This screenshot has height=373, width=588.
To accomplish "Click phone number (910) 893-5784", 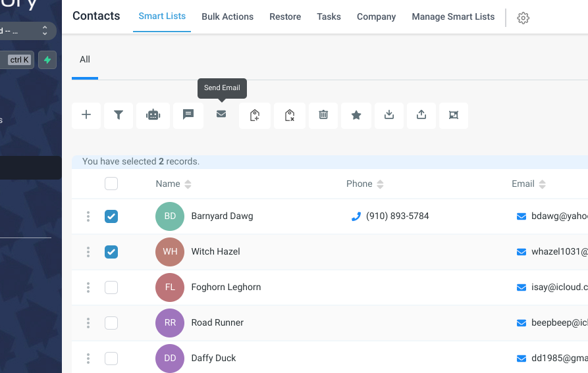I will 398,216.
